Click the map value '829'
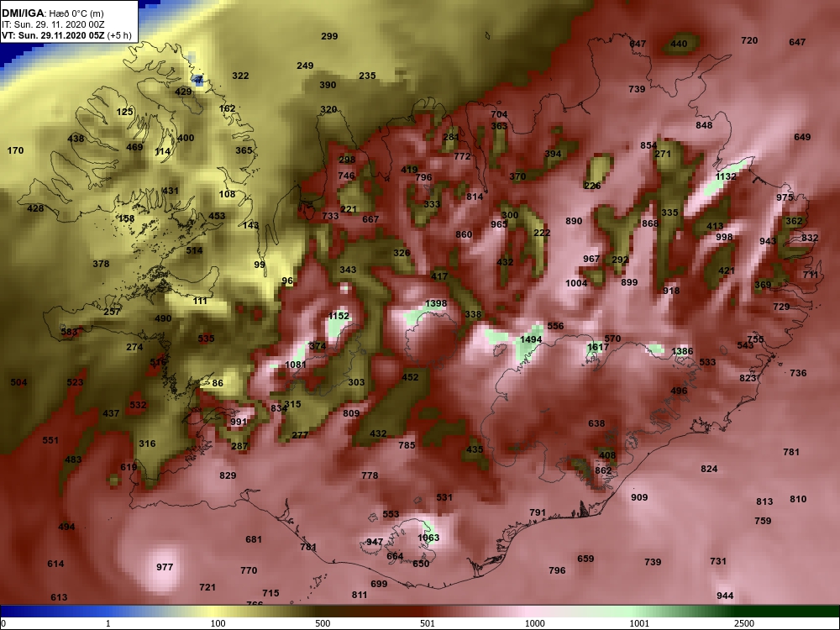 pyautogui.click(x=228, y=475)
